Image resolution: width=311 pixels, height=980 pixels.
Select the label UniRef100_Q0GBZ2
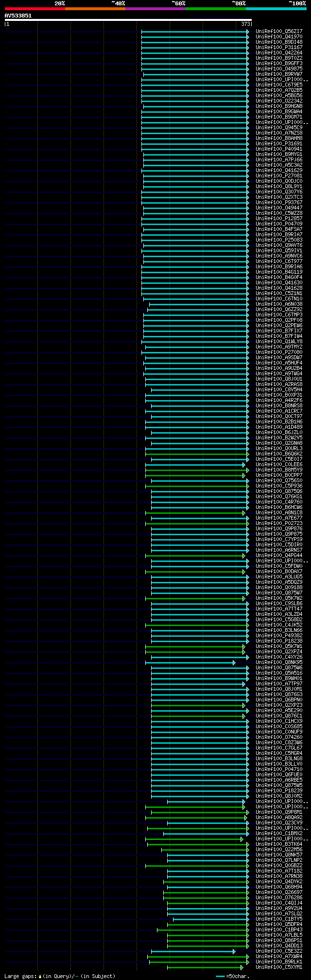(x=279, y=865)
